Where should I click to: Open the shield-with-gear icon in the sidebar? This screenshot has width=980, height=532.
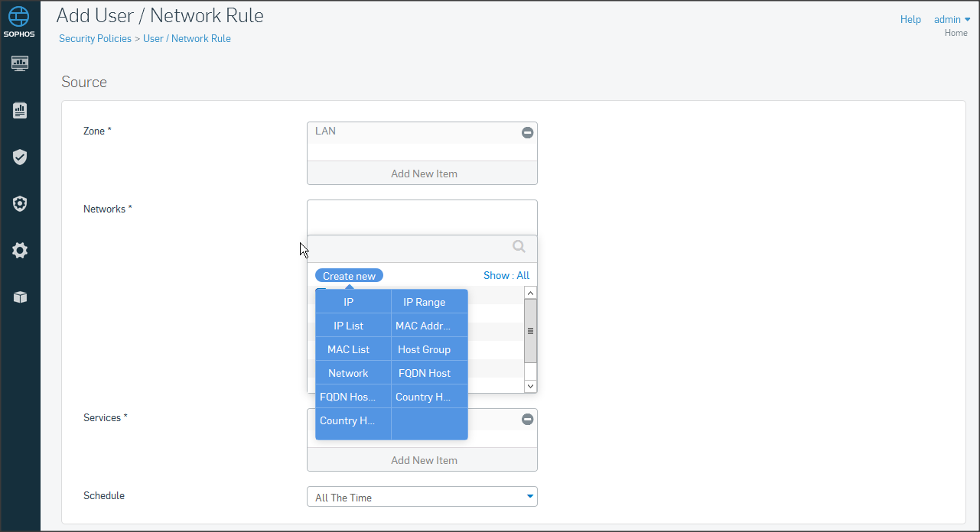coord(20,204)
